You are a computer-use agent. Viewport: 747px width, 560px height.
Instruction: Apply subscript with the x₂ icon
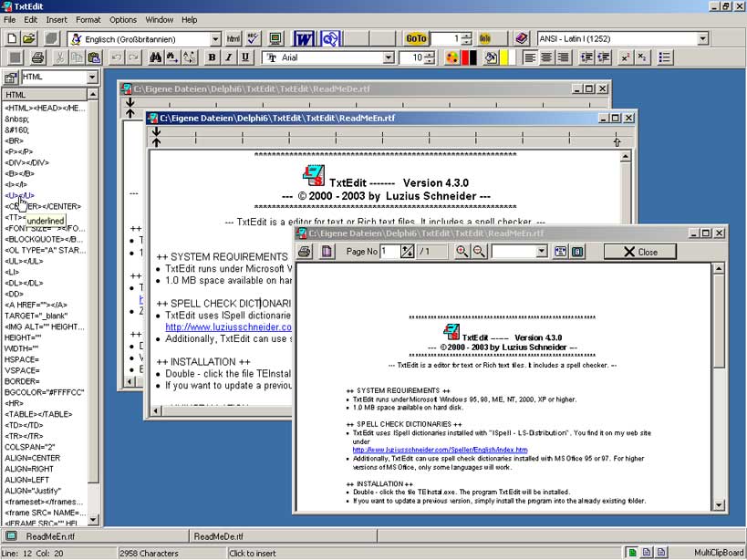642,58
